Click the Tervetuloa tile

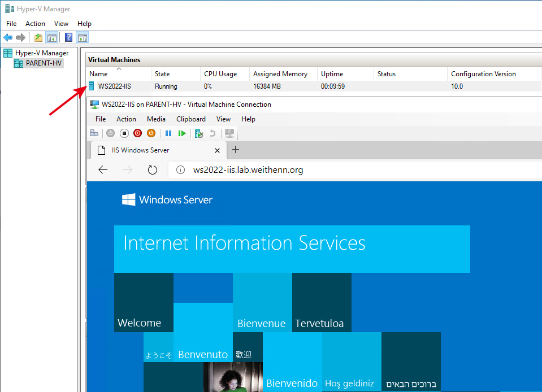click(322, 303)
